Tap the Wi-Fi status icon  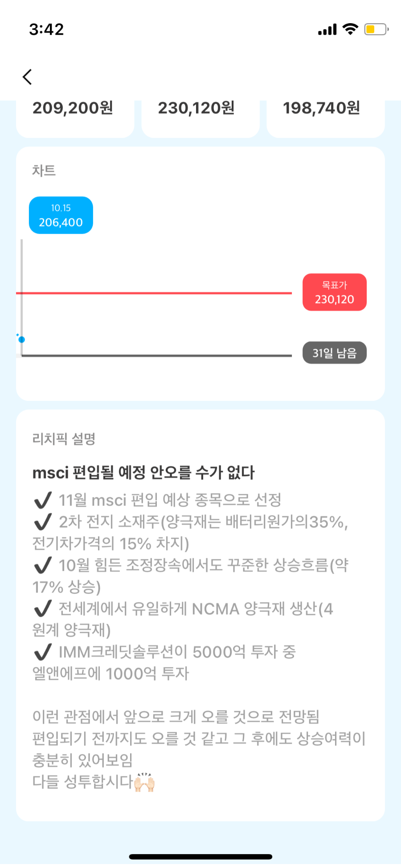(351, 29)
